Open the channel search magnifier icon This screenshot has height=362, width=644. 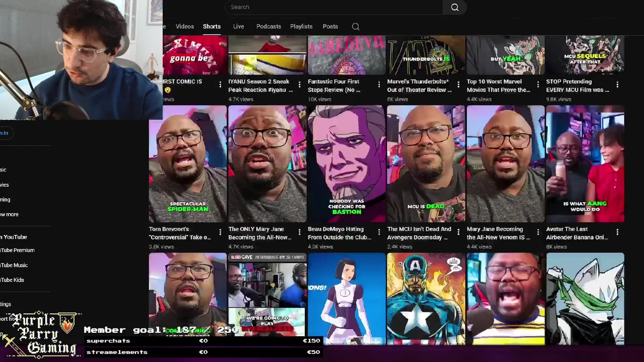point(356,27)
